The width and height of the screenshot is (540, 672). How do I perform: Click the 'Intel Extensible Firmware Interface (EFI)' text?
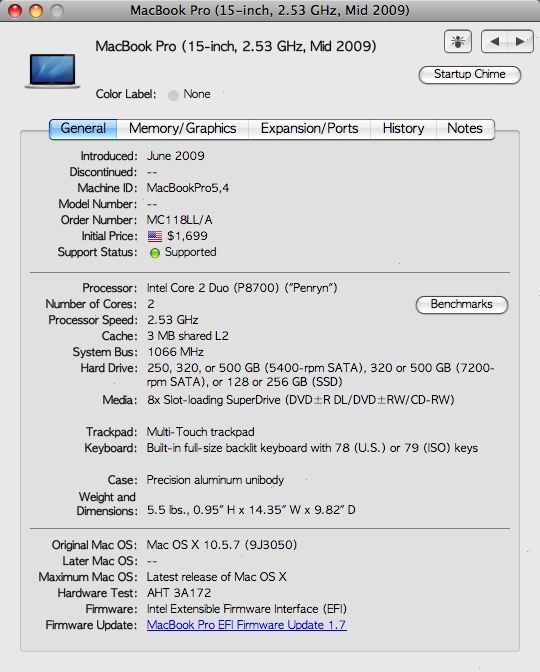pos(247,609)
